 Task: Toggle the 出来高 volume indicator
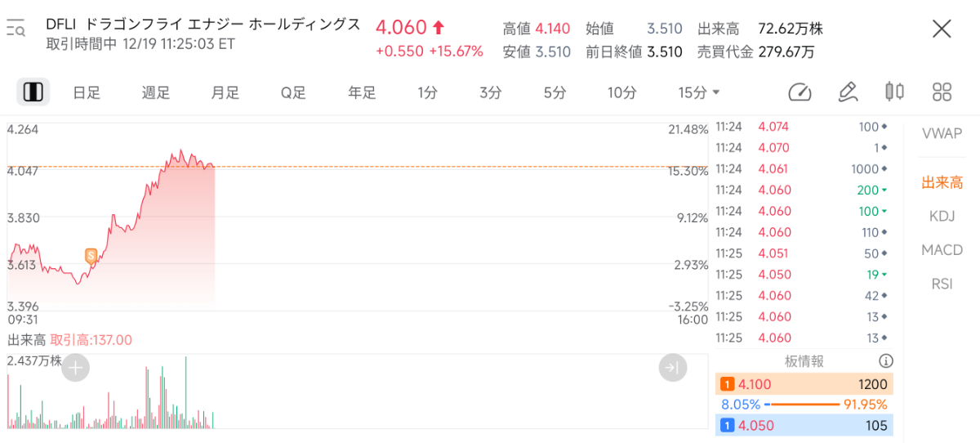point(942,183)
